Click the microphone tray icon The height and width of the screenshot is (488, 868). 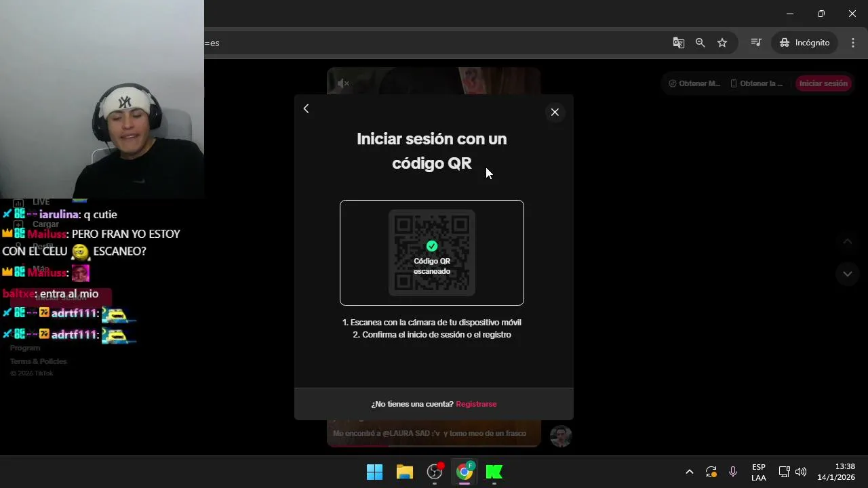coord(732,472)
